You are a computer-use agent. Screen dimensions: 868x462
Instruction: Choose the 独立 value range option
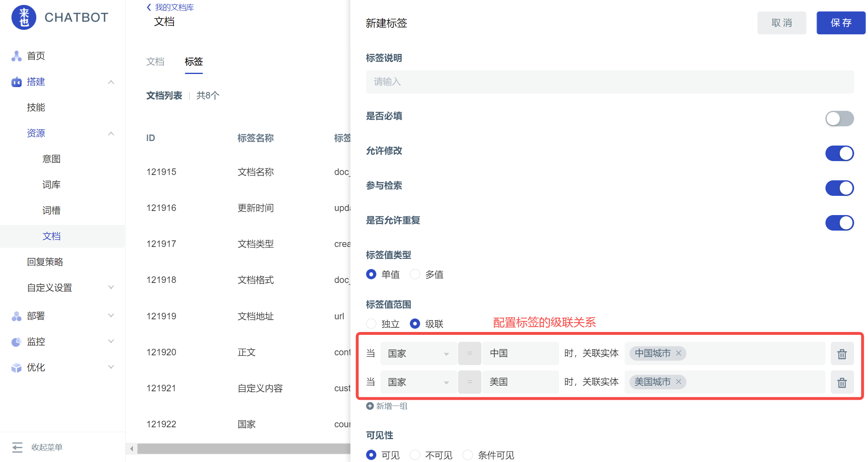pyautogui.click(x=371, y=324)
